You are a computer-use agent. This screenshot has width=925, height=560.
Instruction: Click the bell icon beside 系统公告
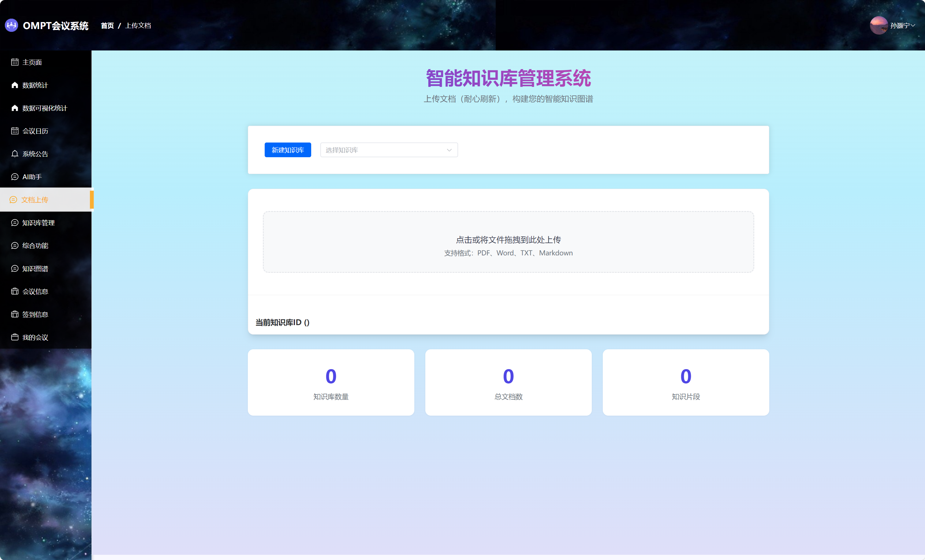coord(15,154)
